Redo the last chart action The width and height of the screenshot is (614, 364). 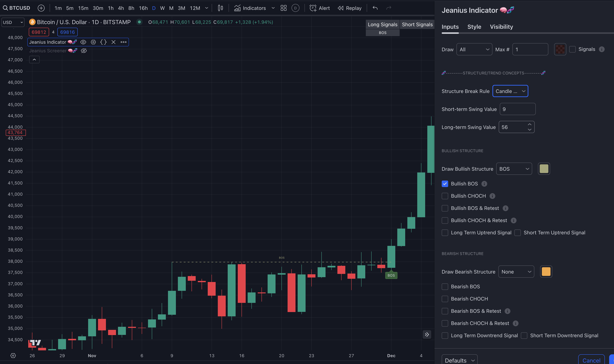389,8
